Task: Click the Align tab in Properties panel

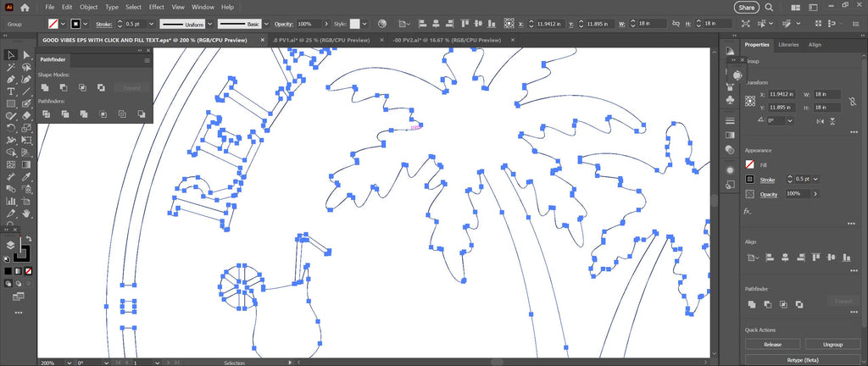Action: pos(815,45)
